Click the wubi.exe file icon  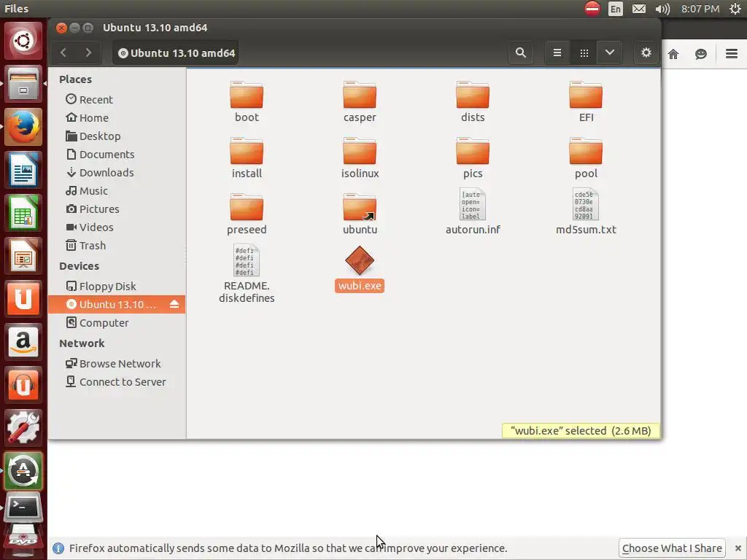coord(360,260)
